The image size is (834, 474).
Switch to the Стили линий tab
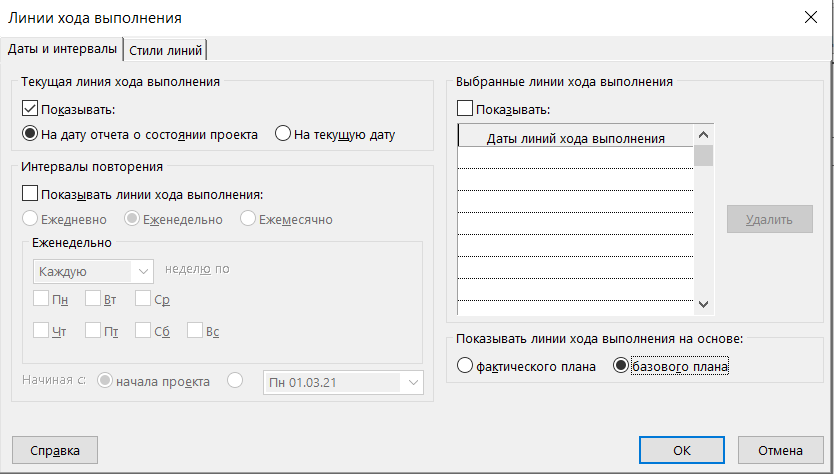165,51
